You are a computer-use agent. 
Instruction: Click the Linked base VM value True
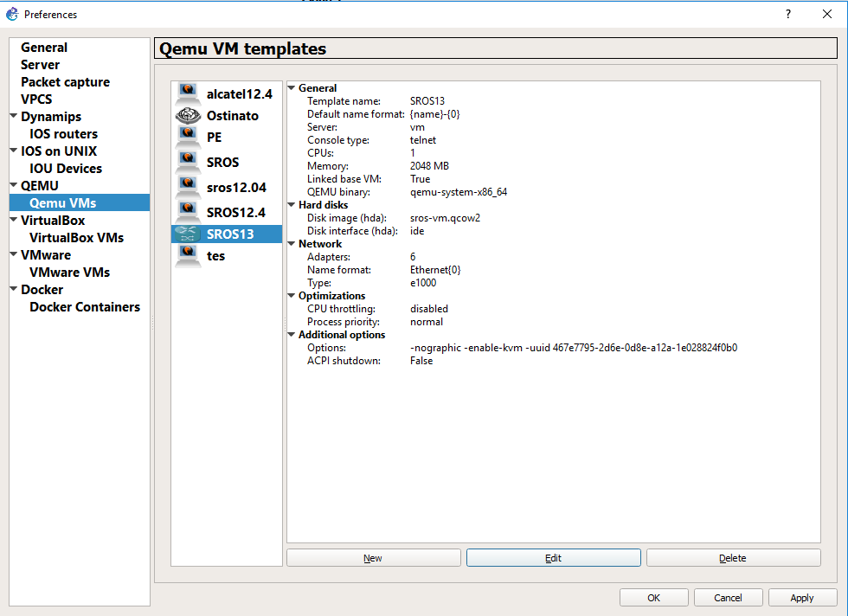[x=421, y=179]
